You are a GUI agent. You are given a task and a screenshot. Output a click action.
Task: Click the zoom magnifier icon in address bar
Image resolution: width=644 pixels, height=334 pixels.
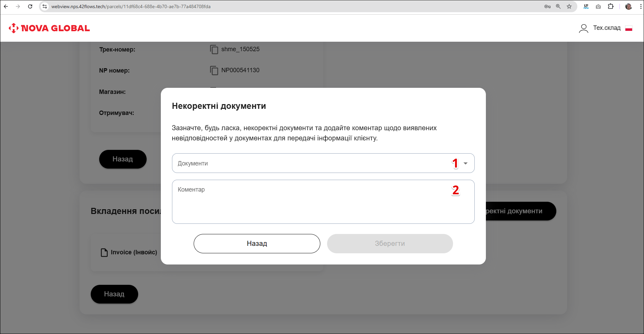click(x=558, y=6)
